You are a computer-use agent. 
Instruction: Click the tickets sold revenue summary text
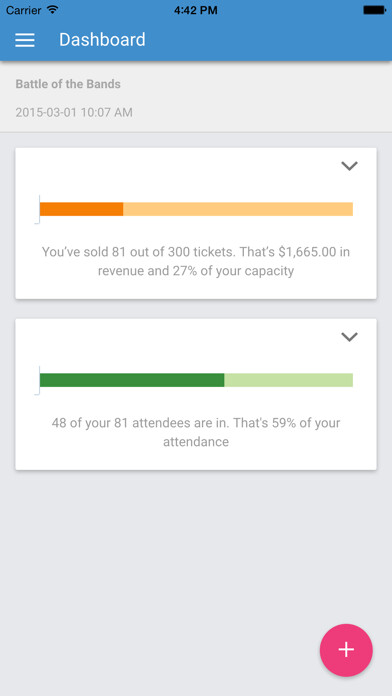tap(196, 261)
